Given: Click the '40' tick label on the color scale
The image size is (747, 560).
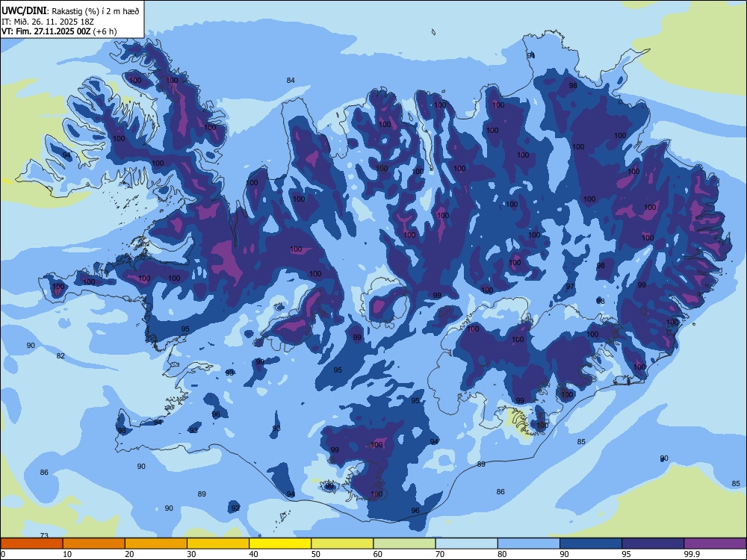Looking at the screenshot, I should point(253,554).
